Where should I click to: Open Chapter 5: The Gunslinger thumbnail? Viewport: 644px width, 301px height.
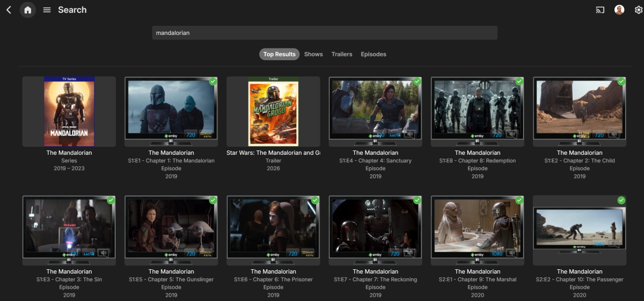[171, 231]
